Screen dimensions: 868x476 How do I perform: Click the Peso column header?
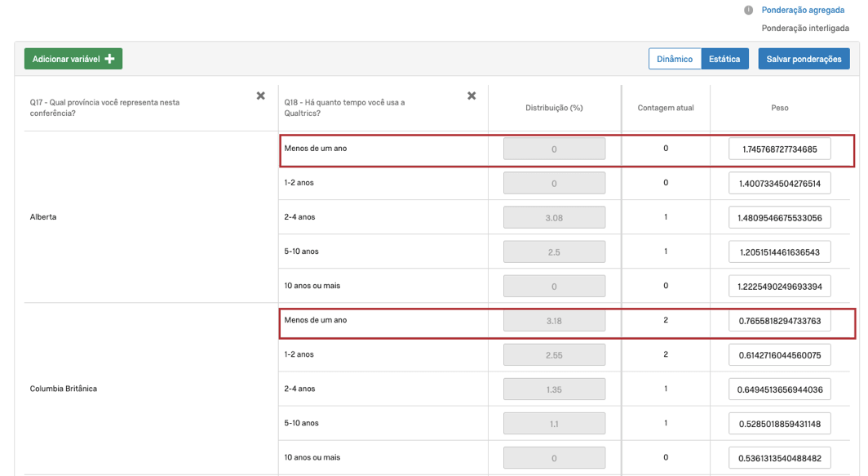(x=779, y=108)
